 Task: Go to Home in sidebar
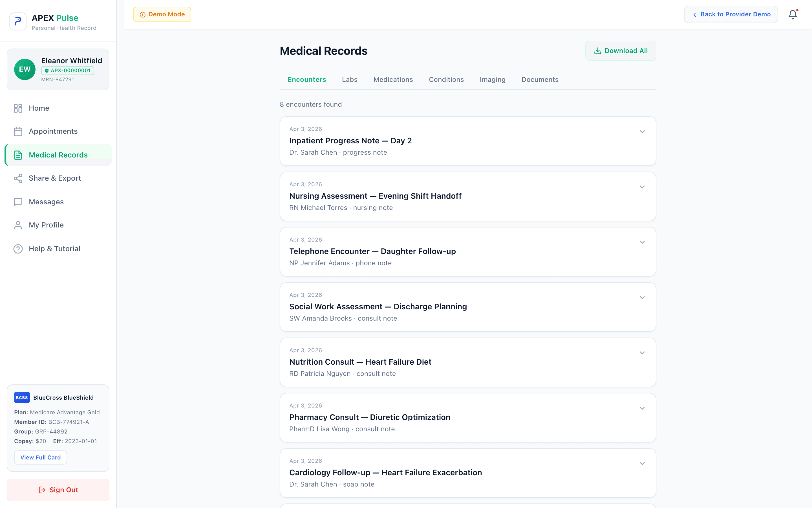coord(58,108)
